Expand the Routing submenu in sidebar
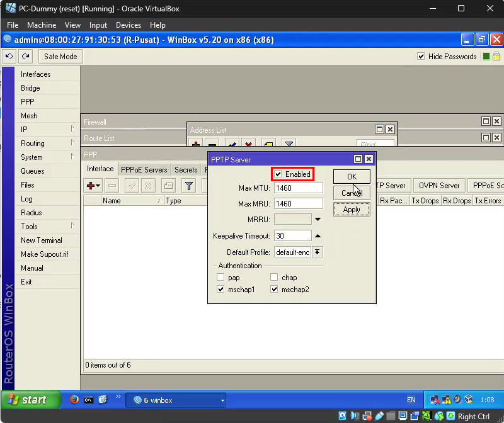Screen dimensions: 504x423 (x=72, y=143)
